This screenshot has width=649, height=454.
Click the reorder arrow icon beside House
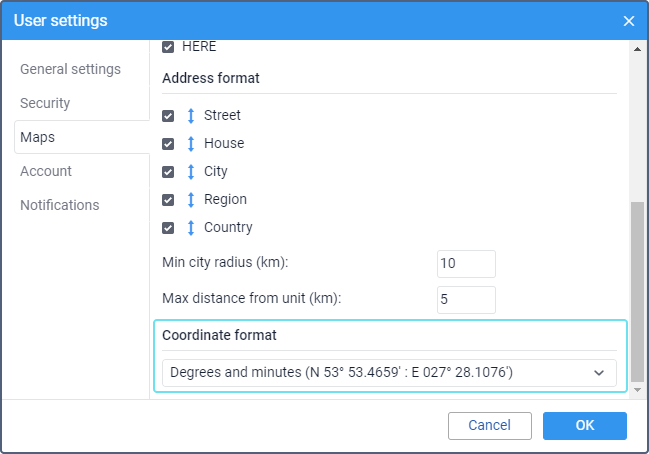pyautogui.click(x=191, y=144)
